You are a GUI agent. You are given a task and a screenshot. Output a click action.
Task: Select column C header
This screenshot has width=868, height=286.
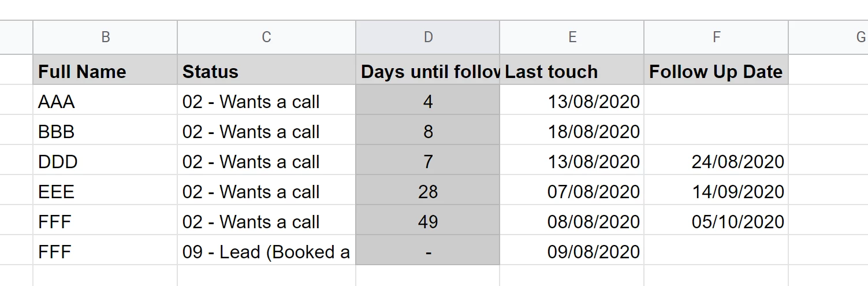click(x=266, y=38)
